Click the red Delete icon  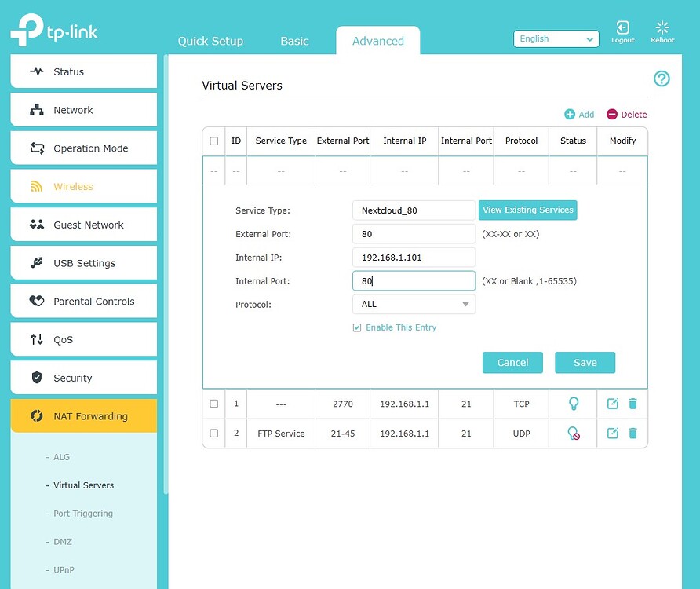tap(611, 115)
